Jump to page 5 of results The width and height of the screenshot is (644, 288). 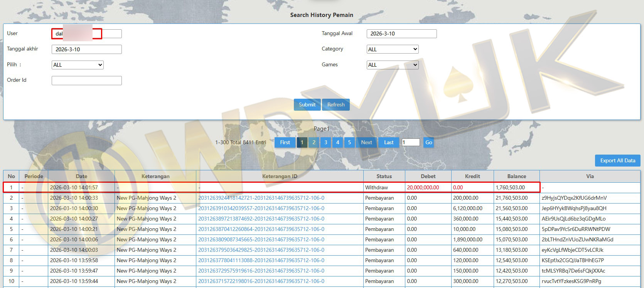click(x=349, y=142)
